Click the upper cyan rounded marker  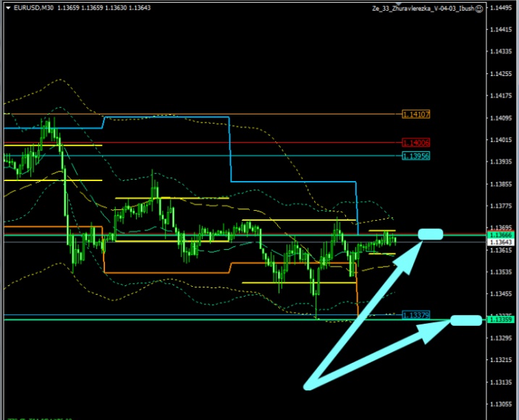[431, 234]
